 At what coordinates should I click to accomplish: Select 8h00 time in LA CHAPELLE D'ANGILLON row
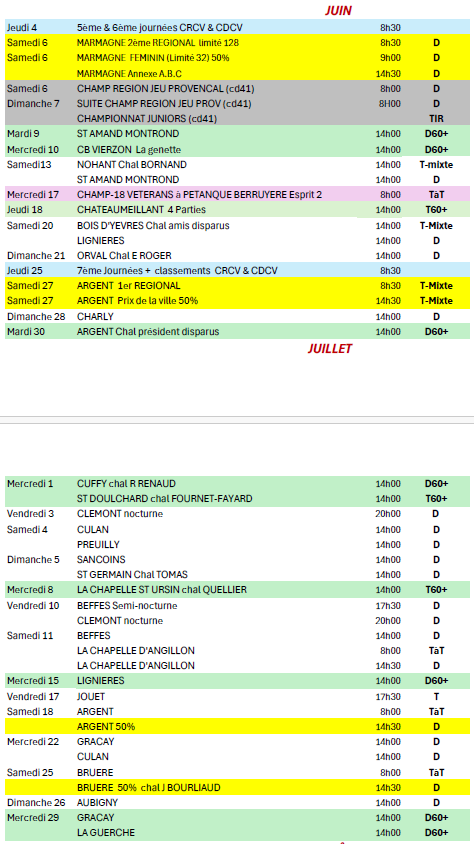coord(391,651)
